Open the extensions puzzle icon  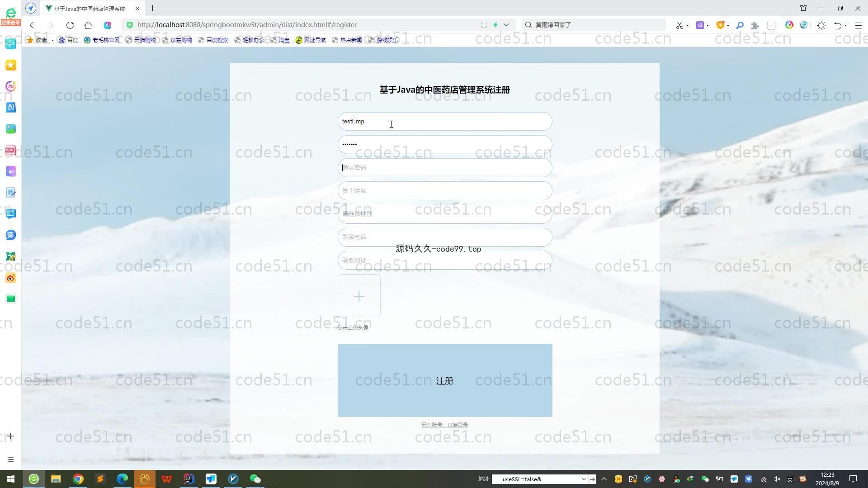[x=755, y=25]
